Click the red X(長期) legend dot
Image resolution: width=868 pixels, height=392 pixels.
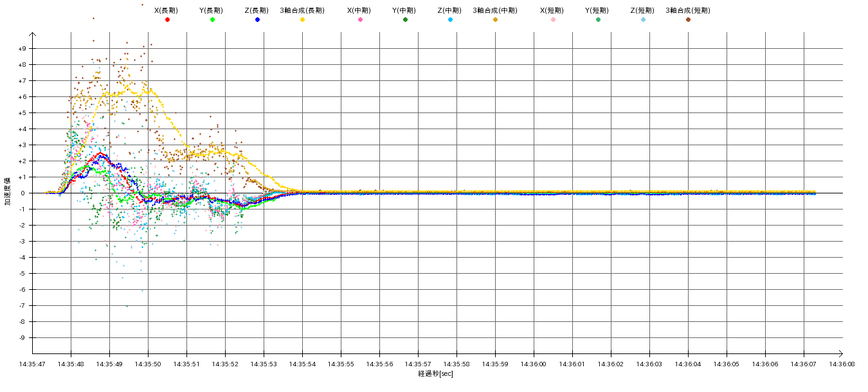click(167, 20)
